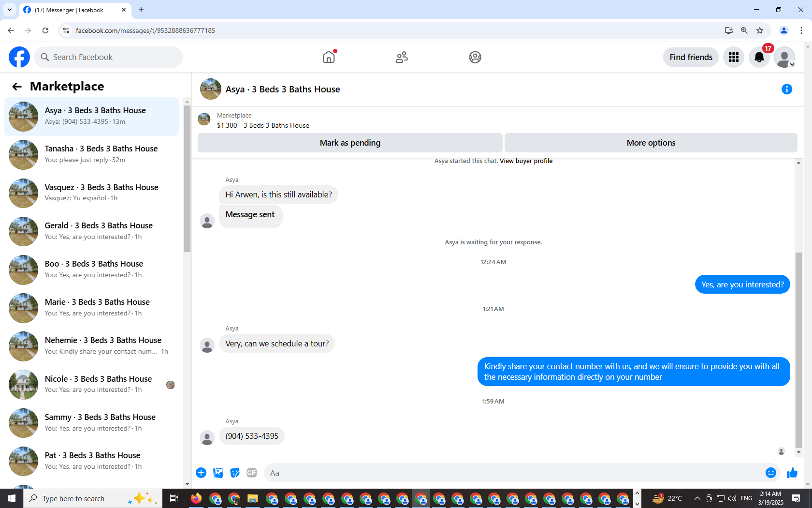Open the Chrome three-dot menu
The image size is (812, 508).
pos(801,30)
